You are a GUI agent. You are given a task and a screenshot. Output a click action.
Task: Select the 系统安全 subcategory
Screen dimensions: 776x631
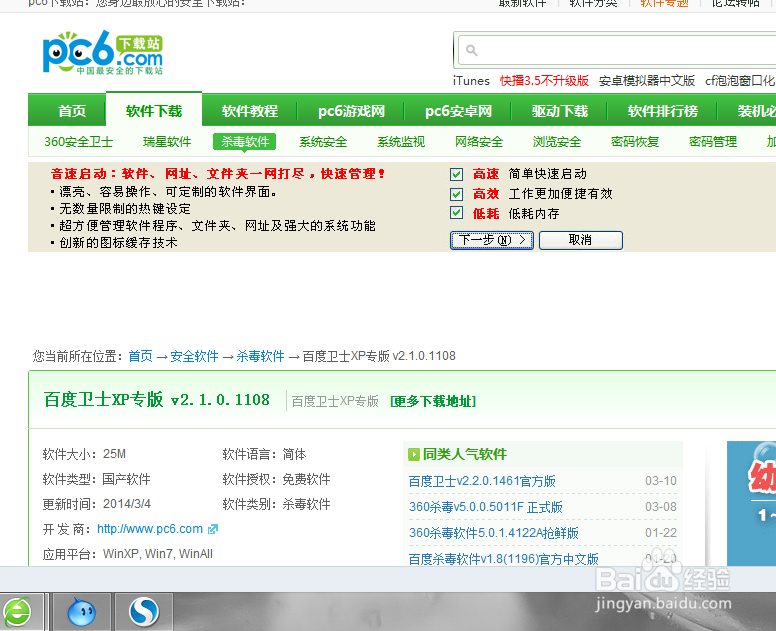click(323, 142)
